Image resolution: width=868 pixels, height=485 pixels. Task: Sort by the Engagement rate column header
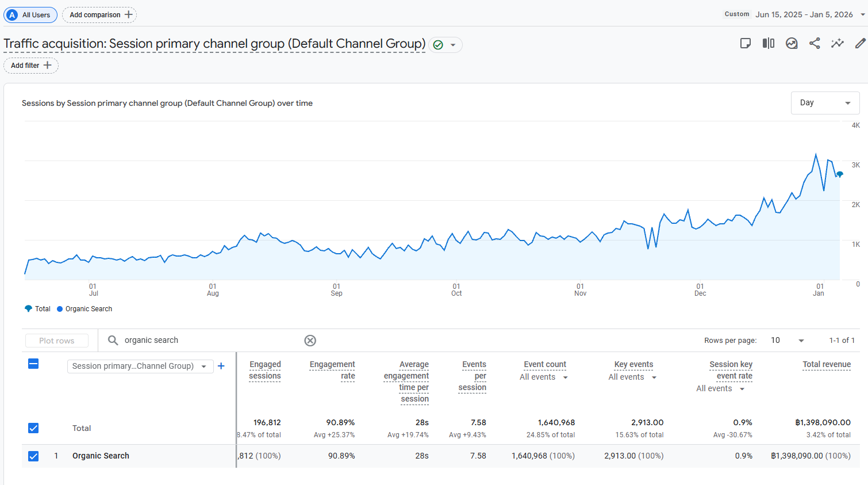[332, 370]
